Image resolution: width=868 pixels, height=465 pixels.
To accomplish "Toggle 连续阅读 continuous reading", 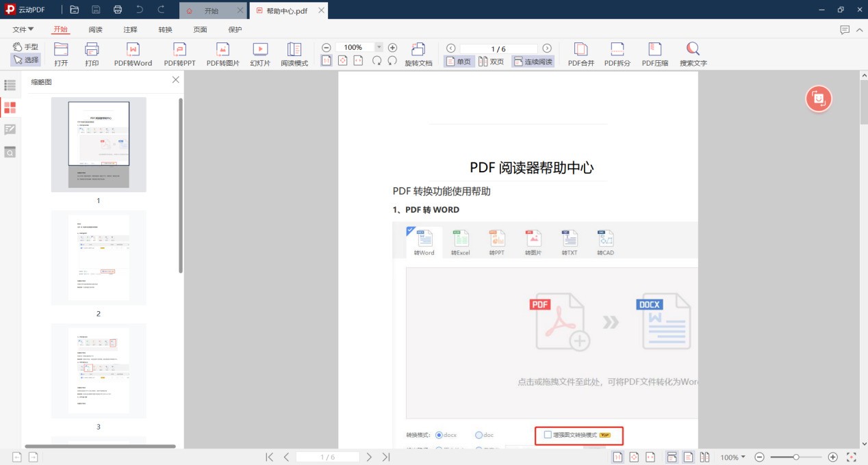I will [533, 61].
